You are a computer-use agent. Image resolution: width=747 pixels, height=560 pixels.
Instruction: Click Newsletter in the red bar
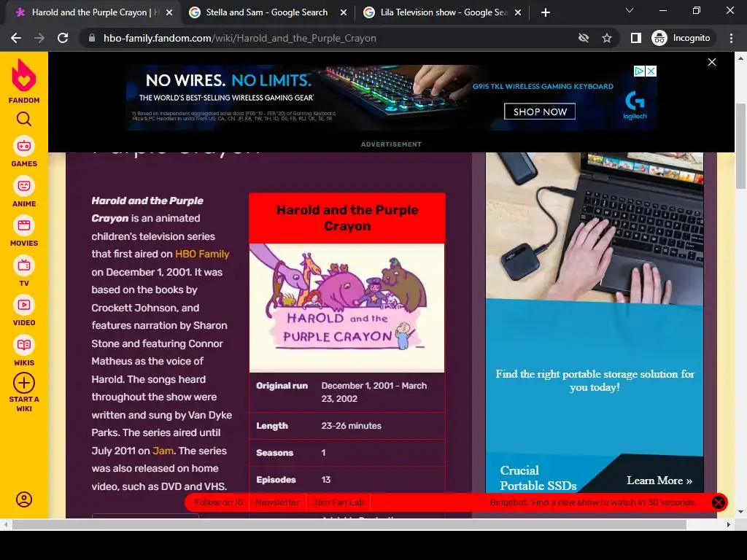coord(277,502)
